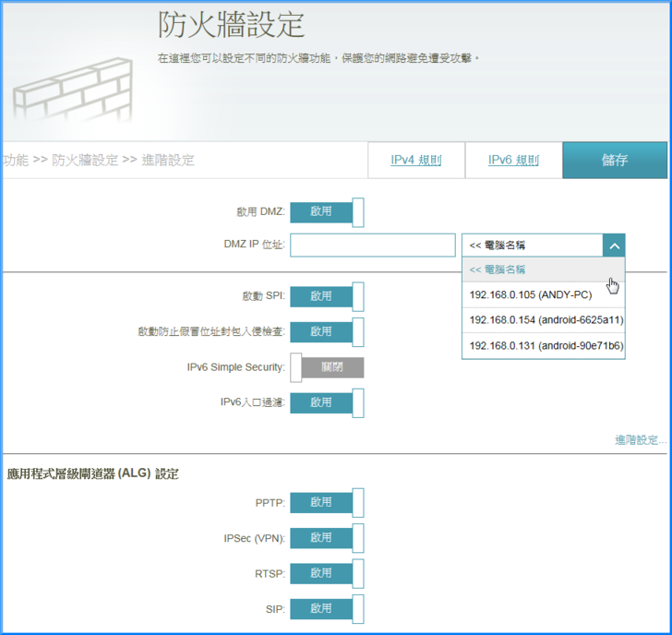Disable the IPSec (VPN) switch
This screenshot has height=635, width=672.
coord(327,538)
